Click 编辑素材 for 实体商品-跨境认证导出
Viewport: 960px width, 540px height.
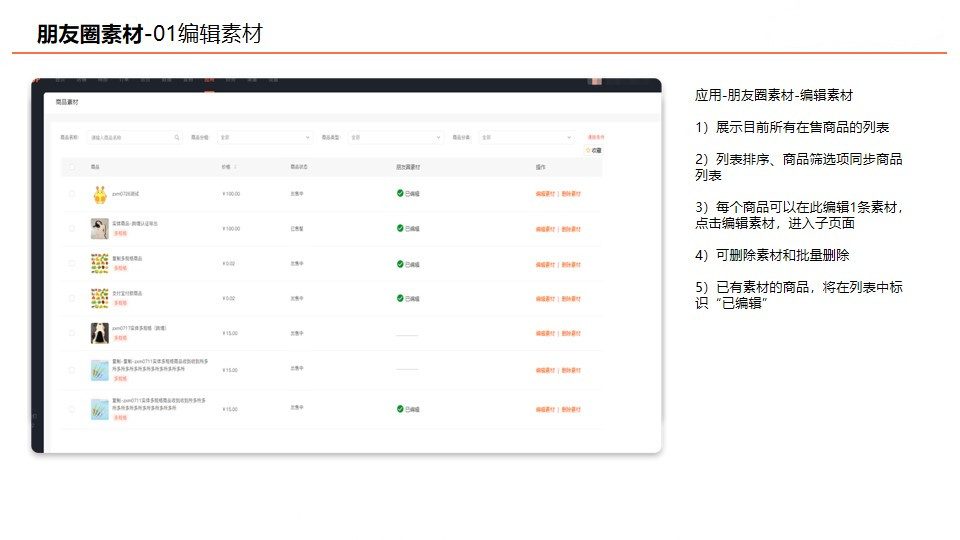pos(545,229)
